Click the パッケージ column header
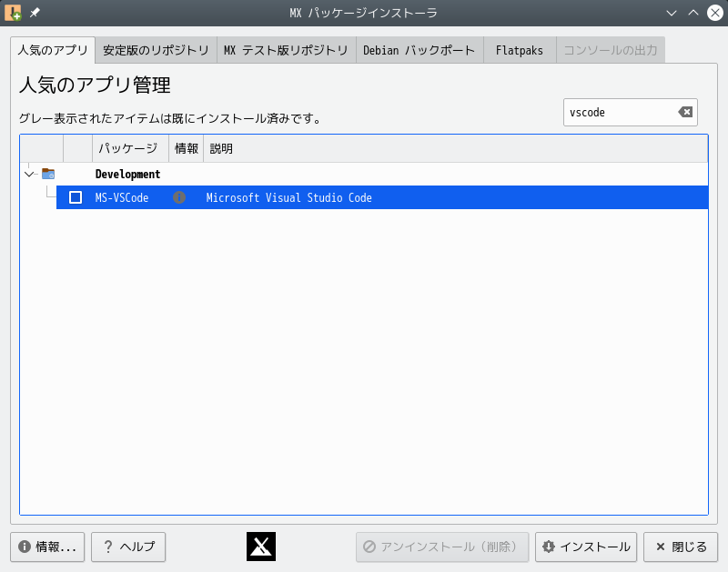Screen dimensions: 728x572 [x=130, y=148]
